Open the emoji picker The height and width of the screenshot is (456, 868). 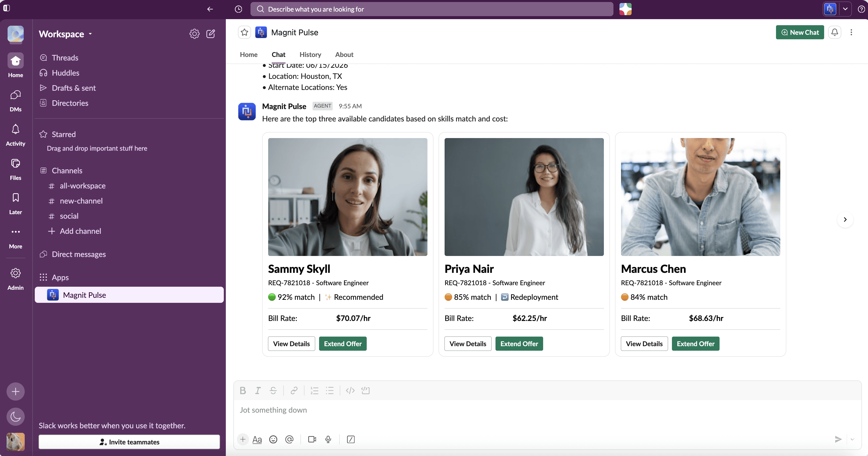[x=273, y=439]
